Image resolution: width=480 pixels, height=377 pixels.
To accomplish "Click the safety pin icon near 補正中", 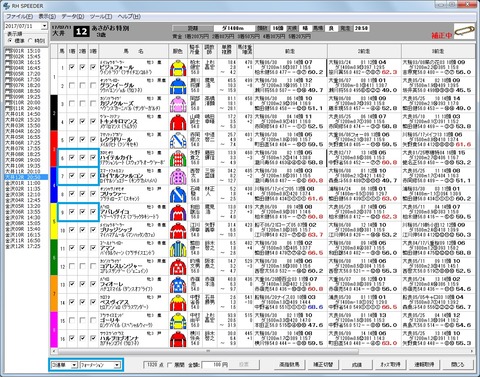I will pyautogui.click(x=464, y=31).
